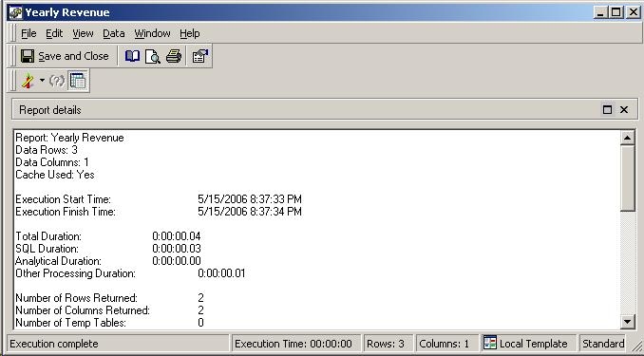Open the properties checklist icon

click(x=200, y=56)
